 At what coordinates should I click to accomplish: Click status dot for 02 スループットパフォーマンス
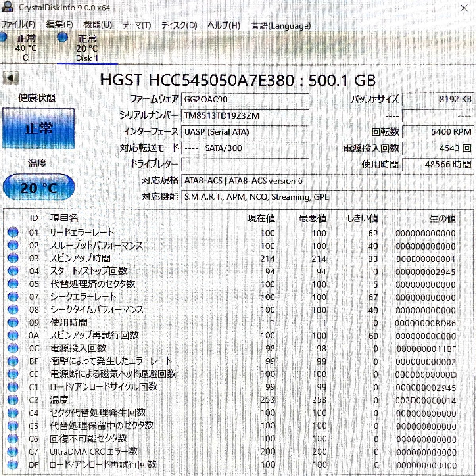click(x=13, y=246)
